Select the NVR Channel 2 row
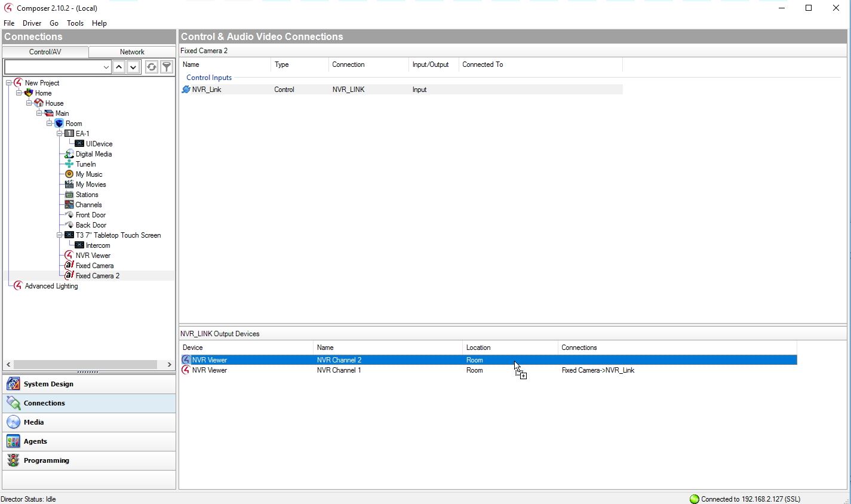The image size is (851, 504). coord(489,360)
